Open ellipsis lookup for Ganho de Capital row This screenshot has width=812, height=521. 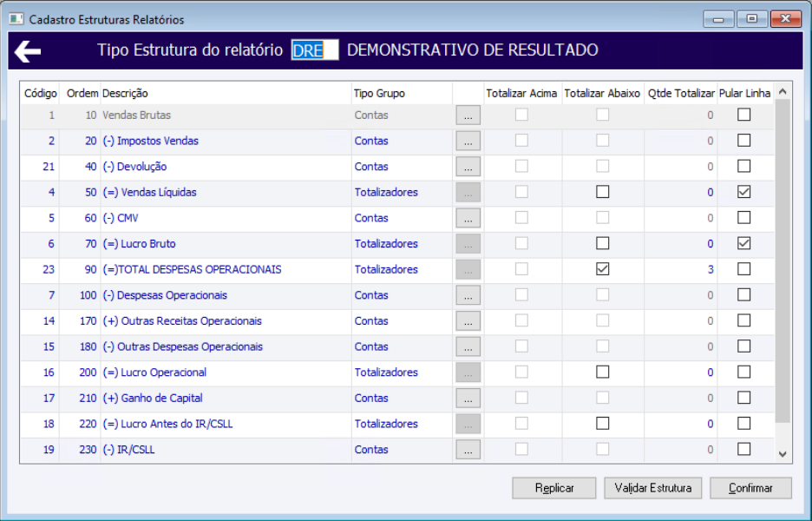(468, 399)
